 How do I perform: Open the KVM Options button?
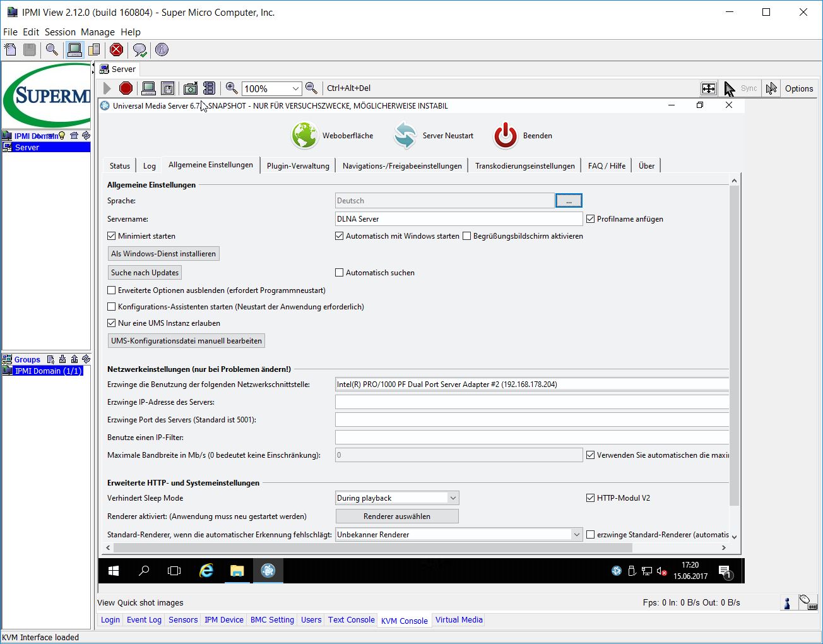point(799,88)
